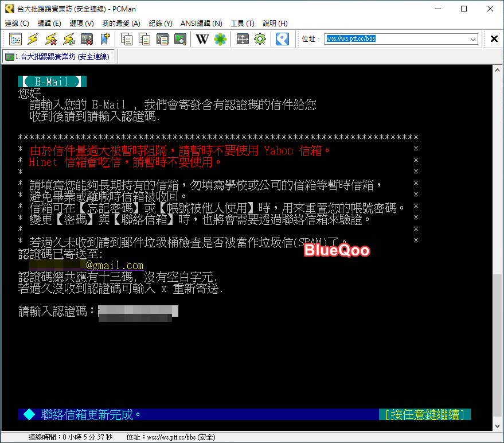Open the 連線 (C) menu
Viewport: 504px width, 443px height.
(17, 24)
